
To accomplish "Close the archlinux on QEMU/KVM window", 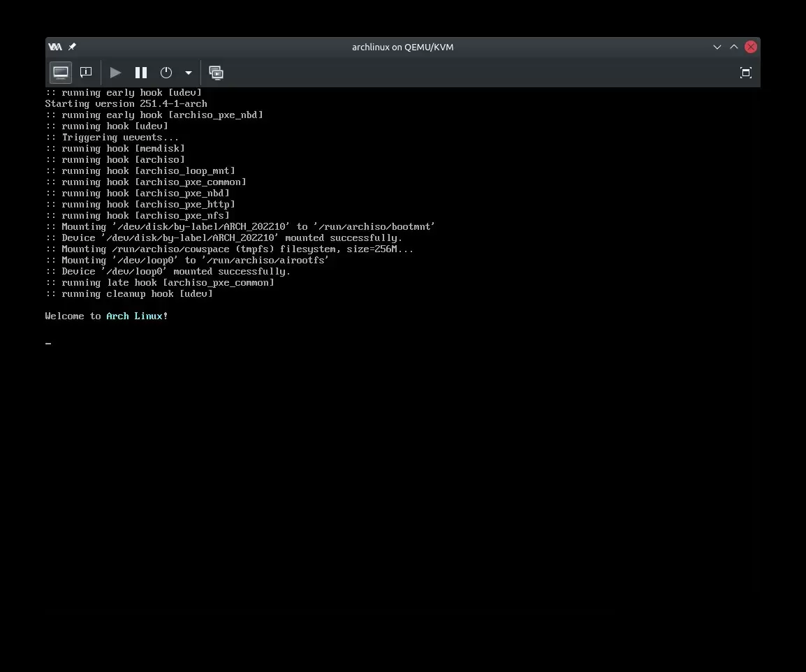I will [x=751, y=47].
